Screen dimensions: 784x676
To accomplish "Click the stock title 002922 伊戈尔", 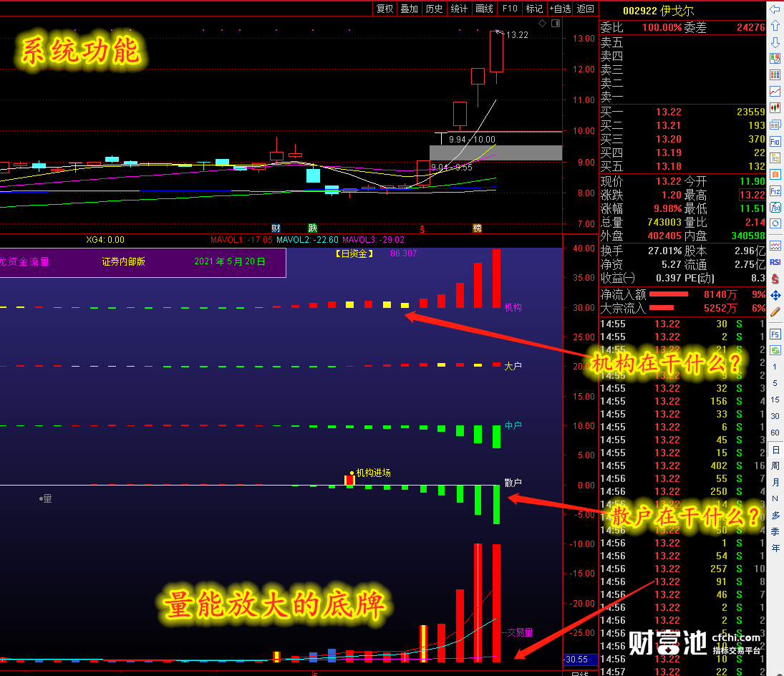I will (x=658, y=11).
